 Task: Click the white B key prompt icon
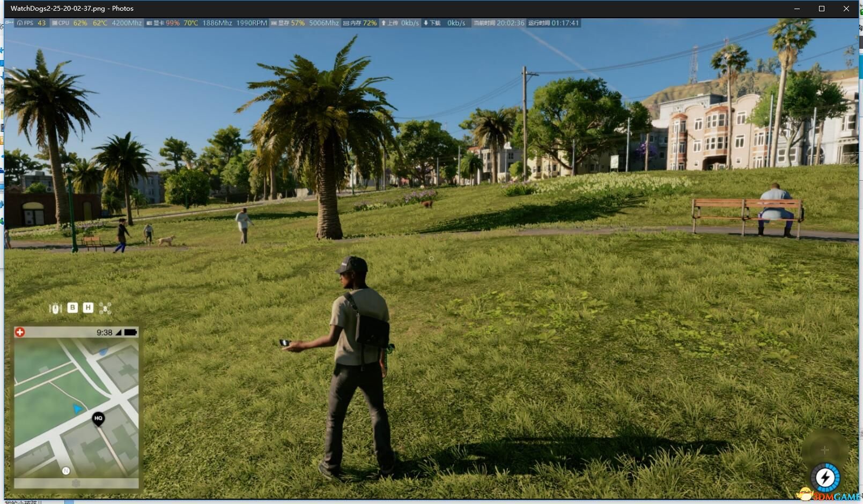click(72, 308)
